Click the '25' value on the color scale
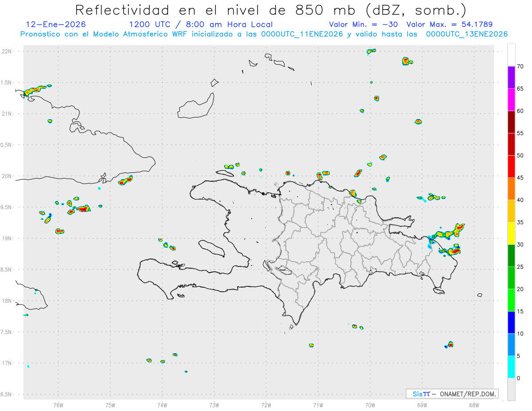The image size is (532, 411). coord(520,267)
